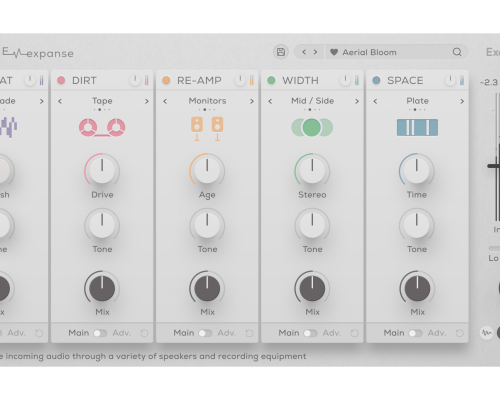
Task: Click the Plate type name
Action: (x=417, y=101)
